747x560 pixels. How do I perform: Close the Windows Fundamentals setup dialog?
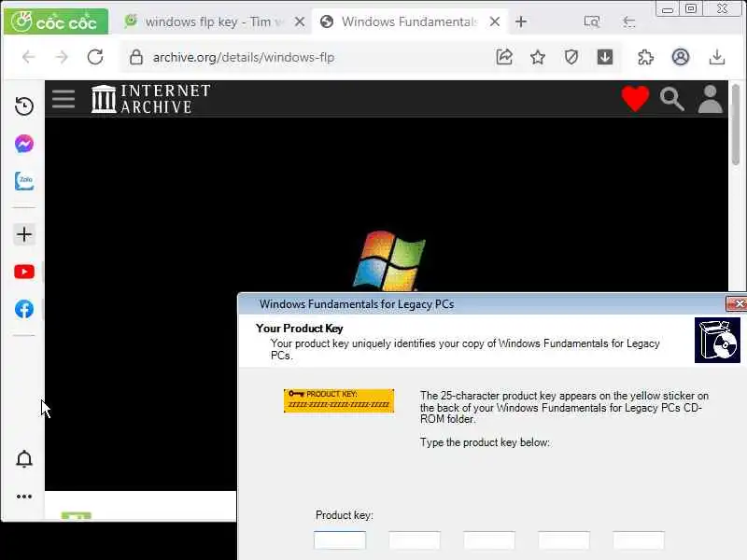tap(737, 304)
